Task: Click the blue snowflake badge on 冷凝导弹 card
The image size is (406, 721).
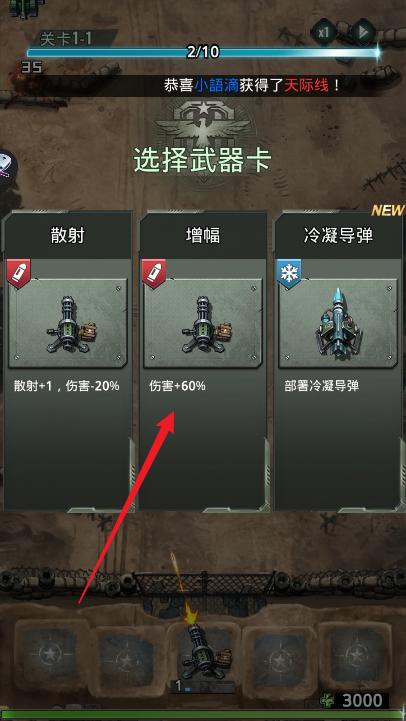Action: (289, 273)
